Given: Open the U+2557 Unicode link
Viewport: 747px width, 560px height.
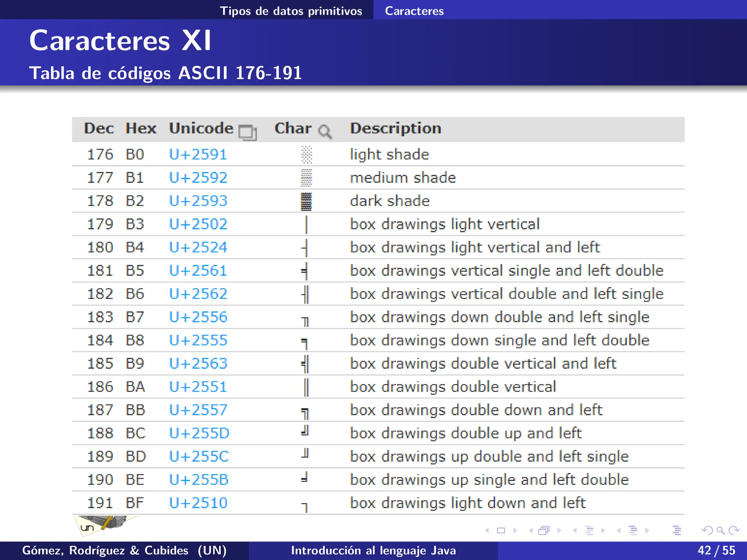Looking at the screenshot, I should click(198, 410).
